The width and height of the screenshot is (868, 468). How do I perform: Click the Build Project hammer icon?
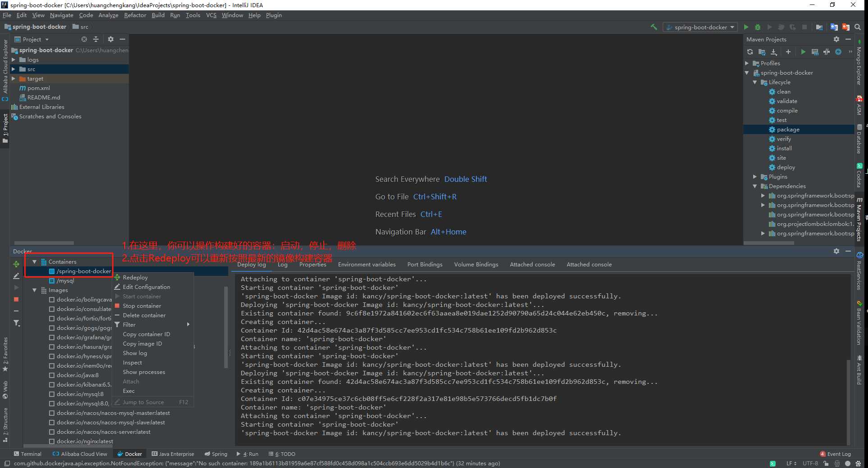click(x=654, y=27)
